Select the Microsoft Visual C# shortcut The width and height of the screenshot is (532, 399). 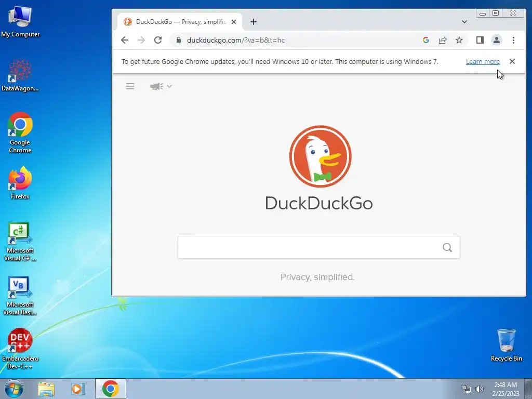[20, 242]
